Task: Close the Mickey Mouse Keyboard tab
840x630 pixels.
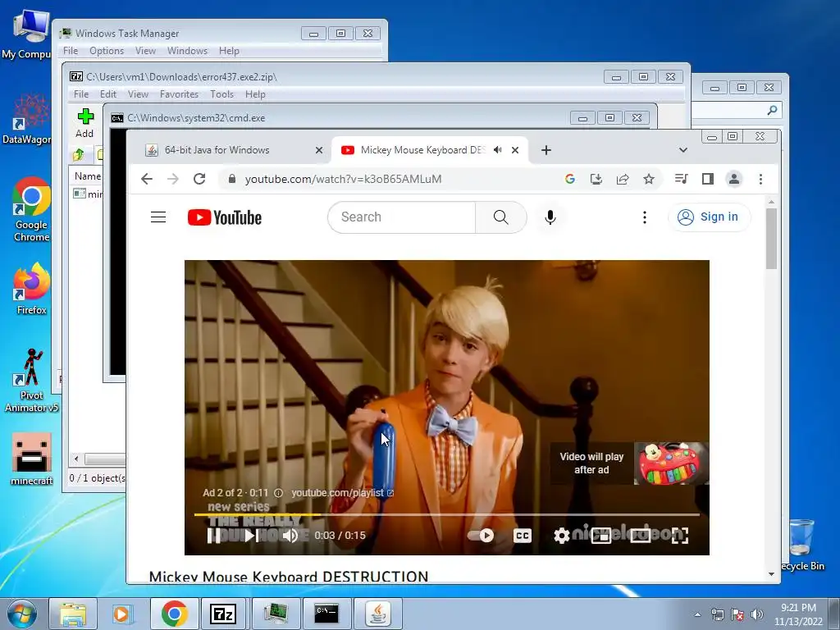Action: coord(515,150)
